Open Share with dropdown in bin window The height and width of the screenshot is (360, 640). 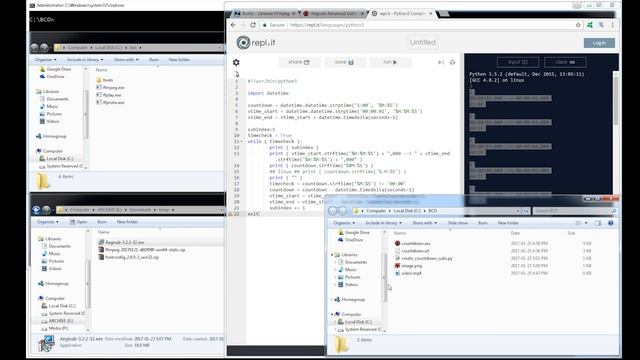pyautogui.click(x=126, y=60)
